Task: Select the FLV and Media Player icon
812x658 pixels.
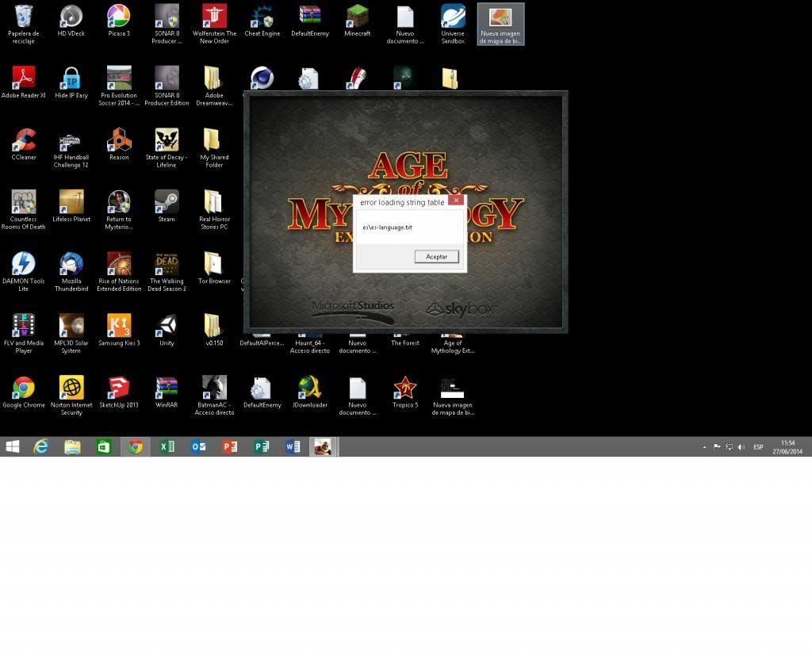Action: (23, 334)
